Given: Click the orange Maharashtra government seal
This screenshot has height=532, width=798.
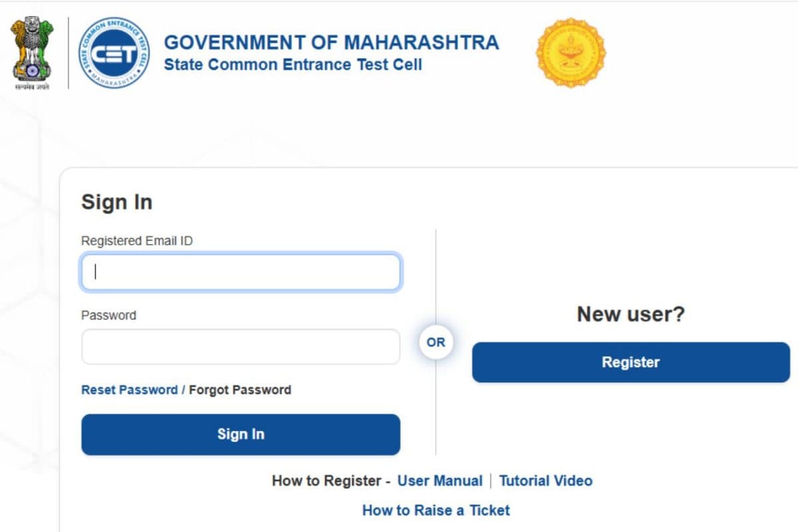Looking at the screenshot, I should [571, 53].
